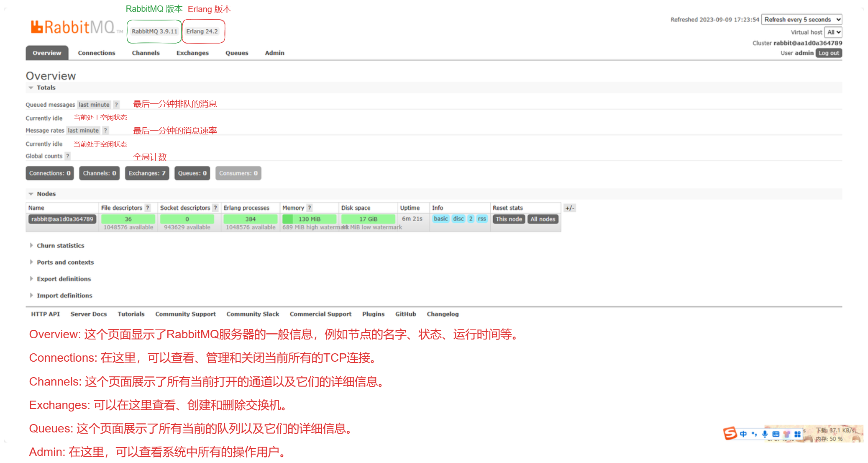Open the Server Docs footer link
868x463 pixels.
[x=89, y=314]
